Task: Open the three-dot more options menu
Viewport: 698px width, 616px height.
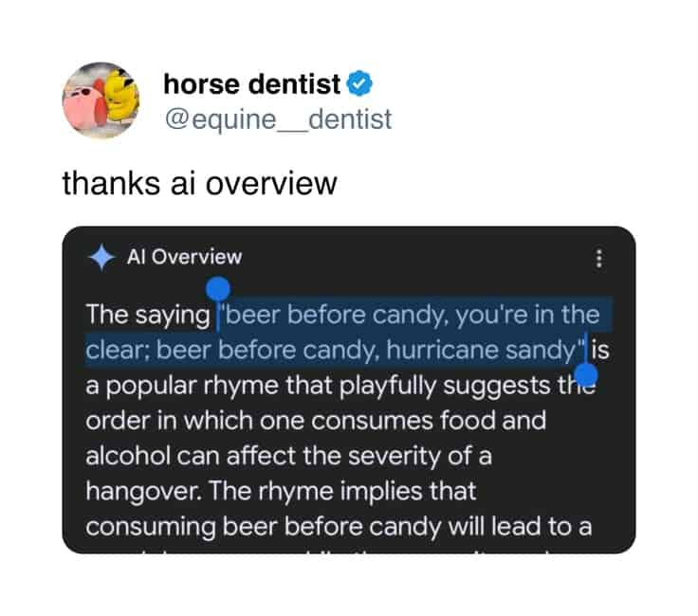Action: point(598,258)
